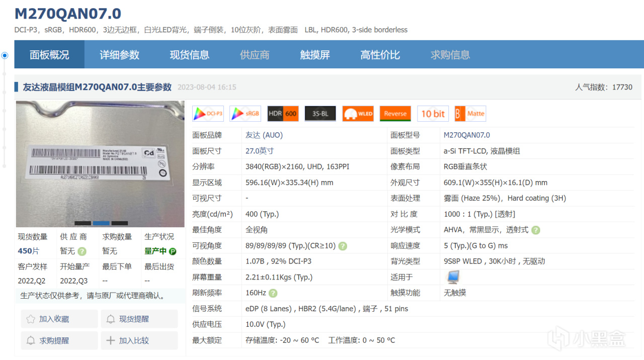
Task: Click the 2.21±0.11Kgs weight value
Action: tap(279, 277)
